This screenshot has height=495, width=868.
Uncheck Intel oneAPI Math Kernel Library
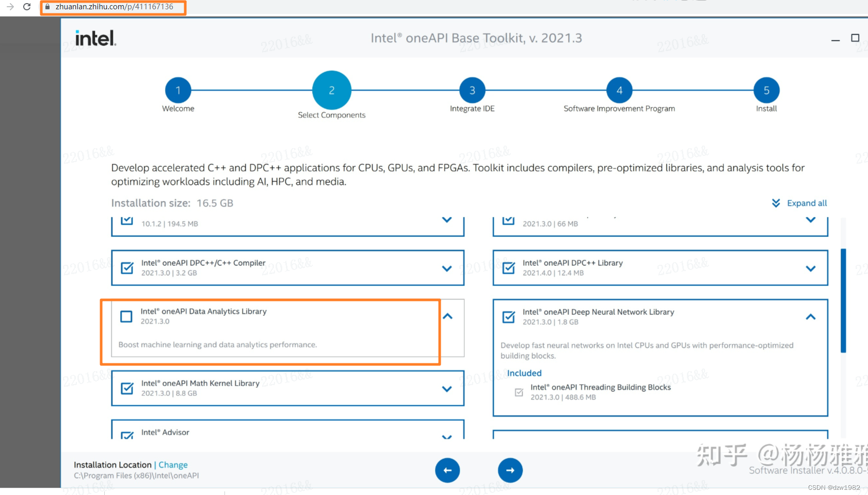tap(127, 388)
